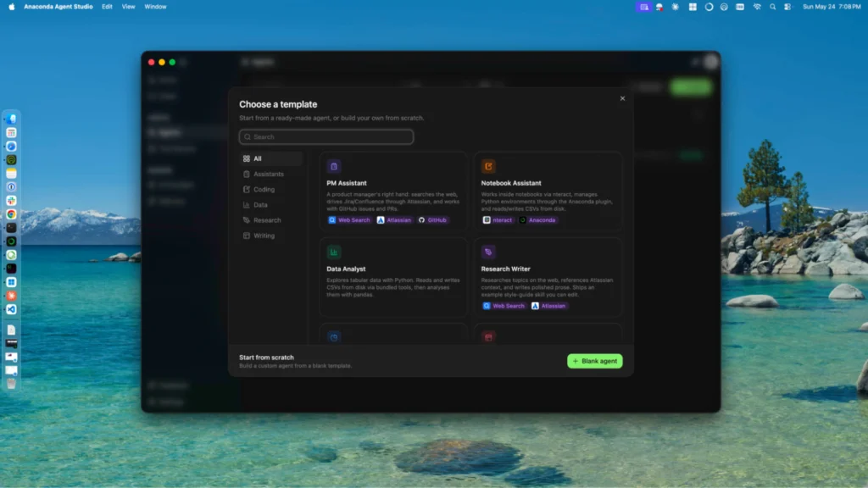Open Control Center in menu bar
The height and width of the screenshot is (488, 868).
[x=787, y=7]
